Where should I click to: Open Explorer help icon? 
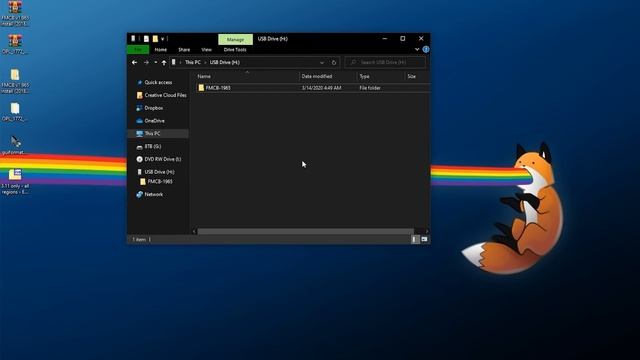426,49
